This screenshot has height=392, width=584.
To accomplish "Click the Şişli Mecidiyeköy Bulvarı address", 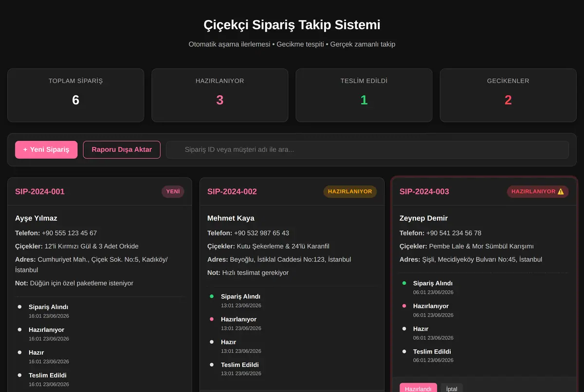I will (x=482, y=259).
